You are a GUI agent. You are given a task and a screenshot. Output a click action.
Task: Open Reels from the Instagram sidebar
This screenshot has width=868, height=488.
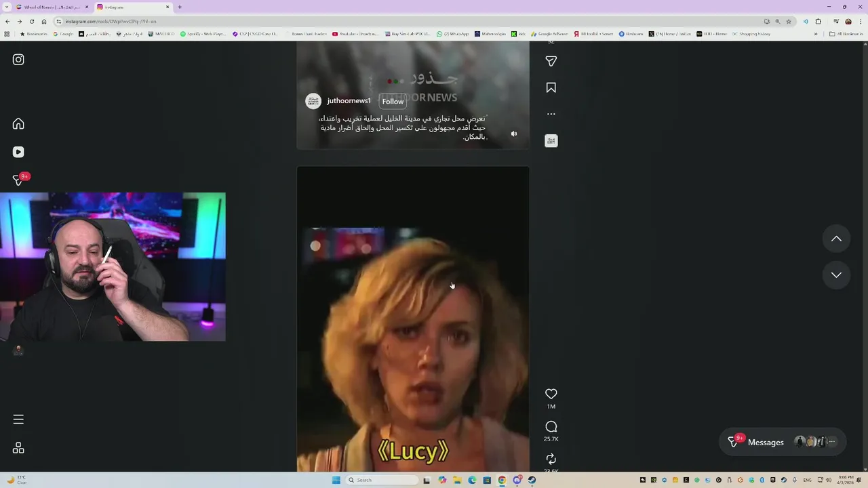tap(18, 152)
